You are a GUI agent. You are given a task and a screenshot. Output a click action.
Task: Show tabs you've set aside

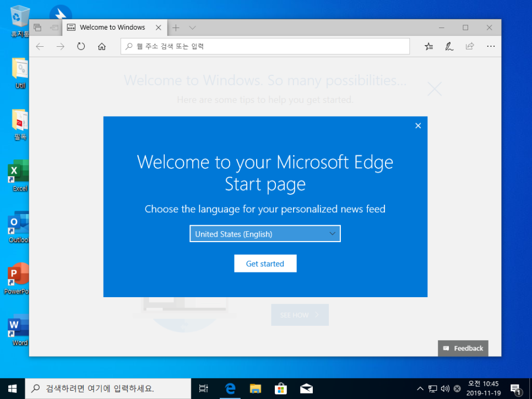click(37, 28)
